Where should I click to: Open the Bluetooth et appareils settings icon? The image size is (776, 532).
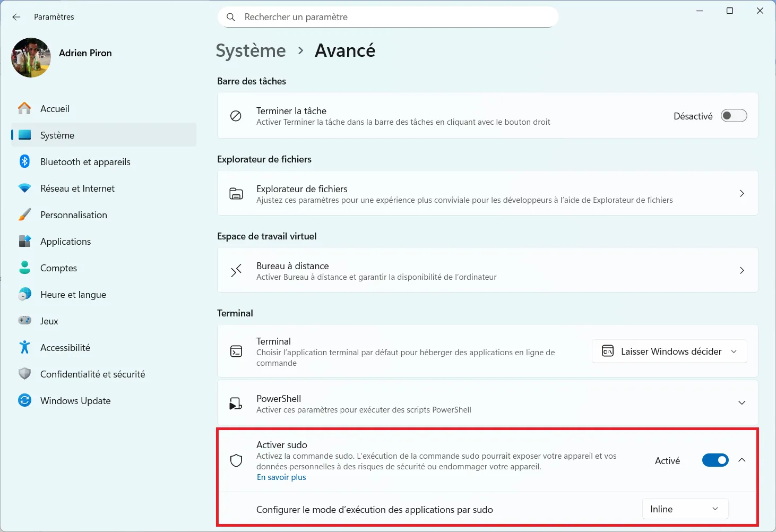pyautogui.click(x=24, y=161)
